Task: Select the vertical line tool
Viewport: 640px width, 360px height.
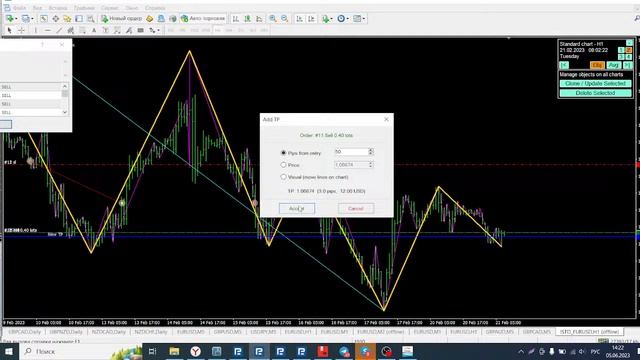Action: click(x=36, y=30)
